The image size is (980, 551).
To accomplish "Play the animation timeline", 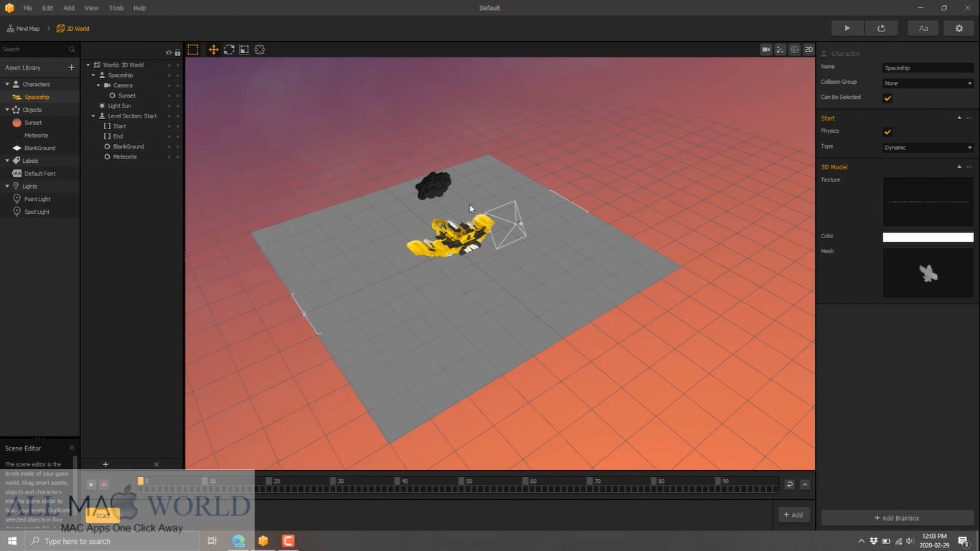I will 91,484.
